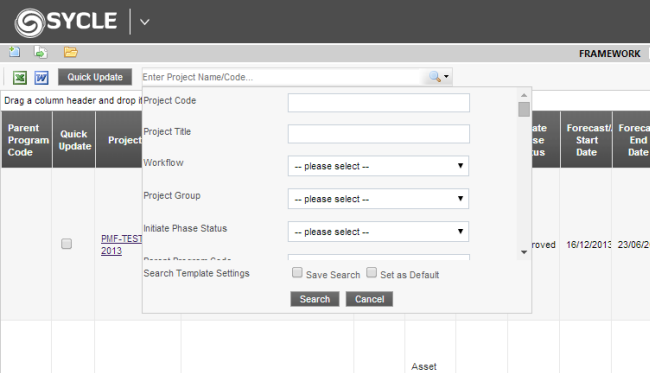Click the search panel scrollbar down arrow

pos(524,252)
